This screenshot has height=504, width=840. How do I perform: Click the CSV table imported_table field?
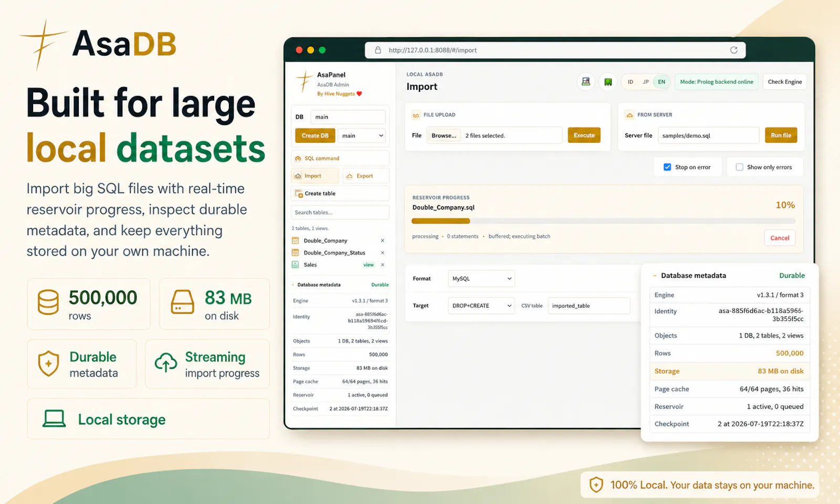(x=589, y=306)
